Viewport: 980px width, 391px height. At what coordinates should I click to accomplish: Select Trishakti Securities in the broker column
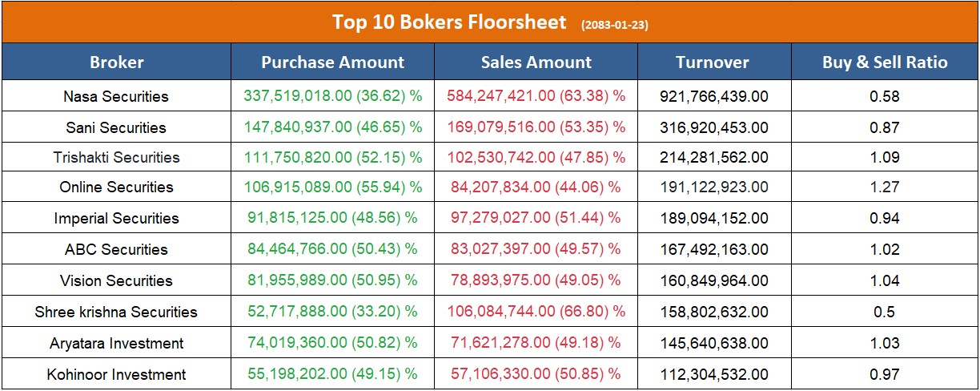(117, 157)
